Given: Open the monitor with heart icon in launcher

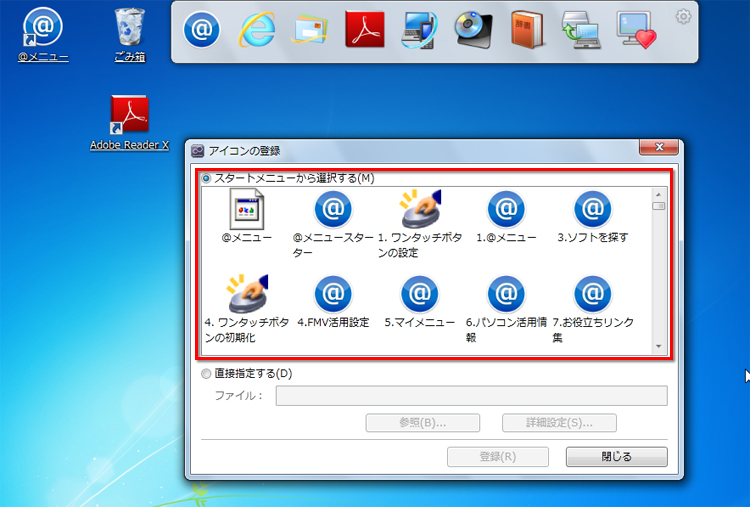Looking at the screenshot, I should (636, 30).
